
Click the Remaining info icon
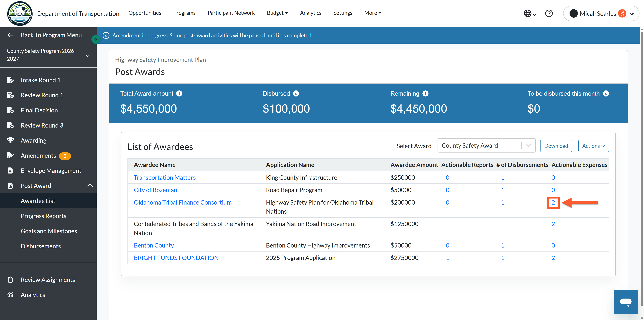click(x=425, y=94)
